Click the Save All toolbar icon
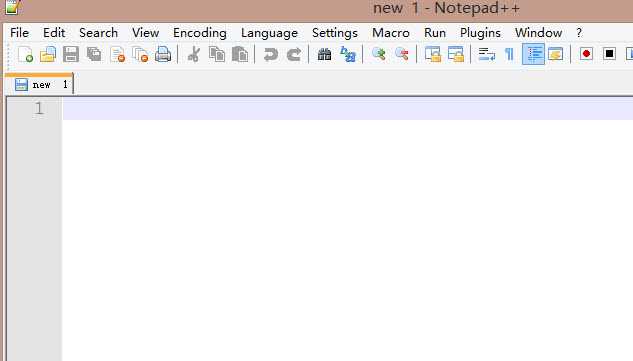The width and height of the screenshot is (633, 361). tap(94, 54)
